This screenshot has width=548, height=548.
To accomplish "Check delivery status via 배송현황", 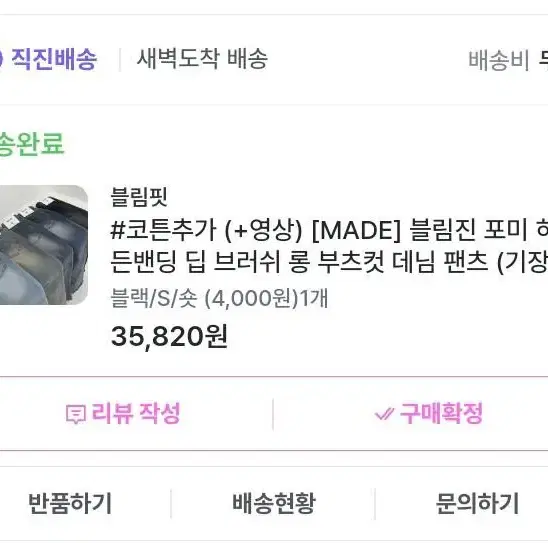I will tap(274, 503).
